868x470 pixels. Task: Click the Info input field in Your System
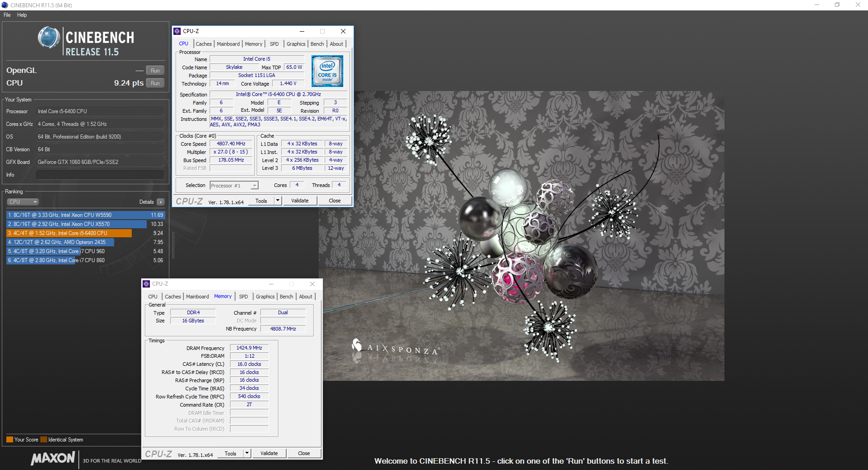[x=100, y=175]
